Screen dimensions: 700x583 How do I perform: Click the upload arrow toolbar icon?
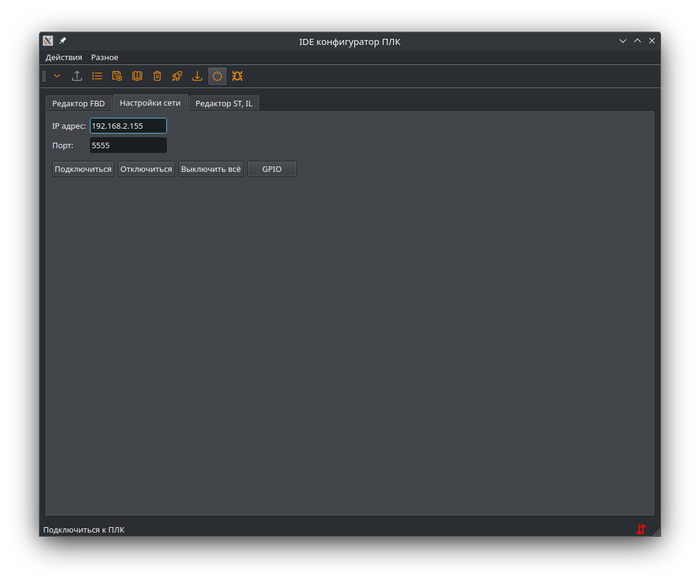point(77,76)
